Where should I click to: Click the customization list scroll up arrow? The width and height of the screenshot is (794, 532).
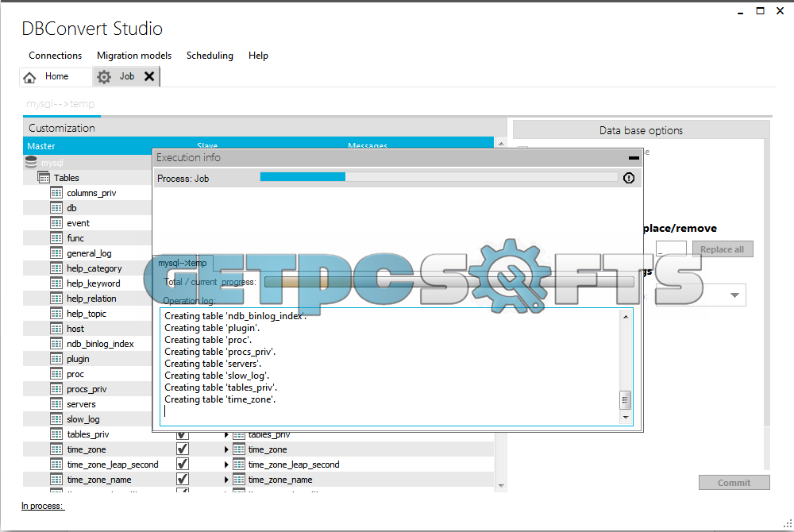[501, 144]
